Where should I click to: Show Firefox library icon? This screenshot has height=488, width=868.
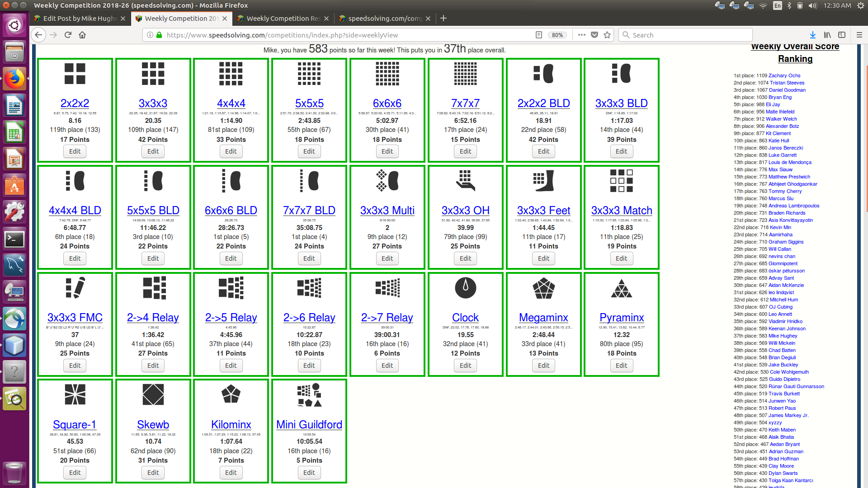tap(827, 35)
